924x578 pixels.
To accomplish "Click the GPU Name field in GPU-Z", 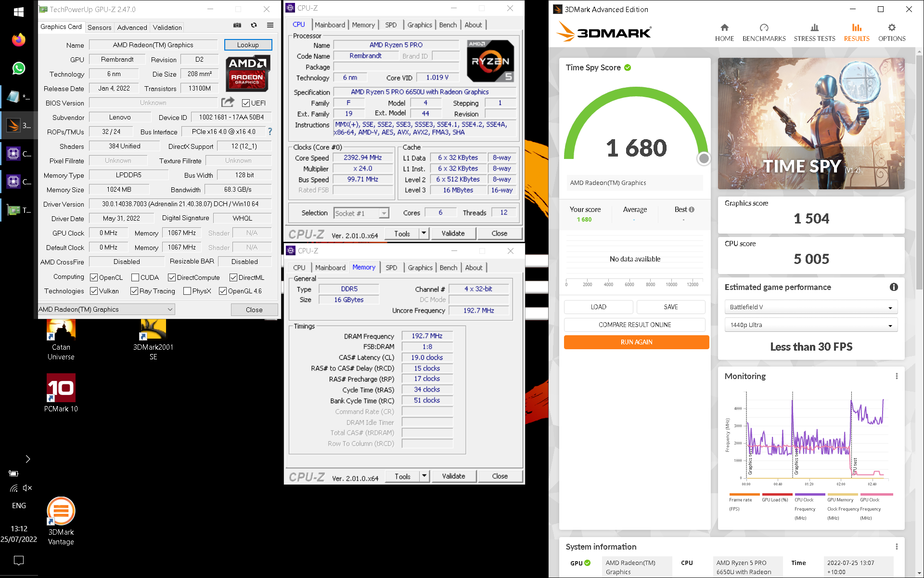I will click(x=153, y=45).
